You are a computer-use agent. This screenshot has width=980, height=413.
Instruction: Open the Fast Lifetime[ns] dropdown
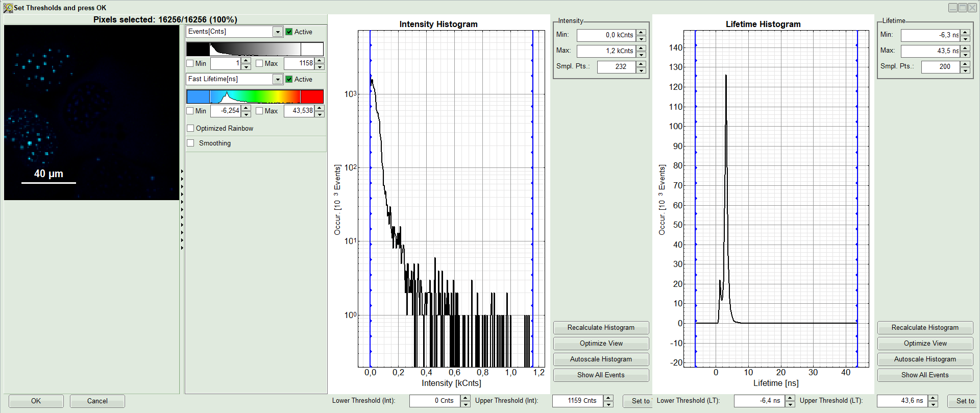pyautogui.click(x=277, y=79)
